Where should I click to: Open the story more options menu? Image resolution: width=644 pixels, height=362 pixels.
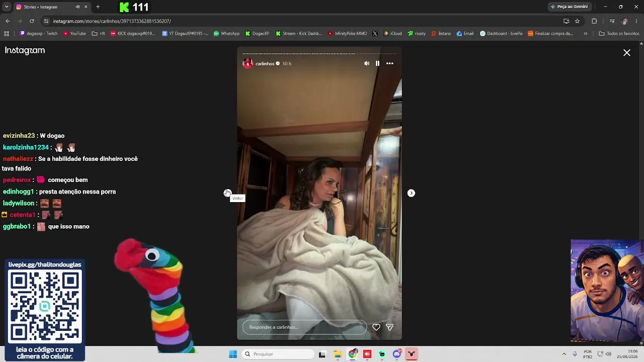pos(390,63)
